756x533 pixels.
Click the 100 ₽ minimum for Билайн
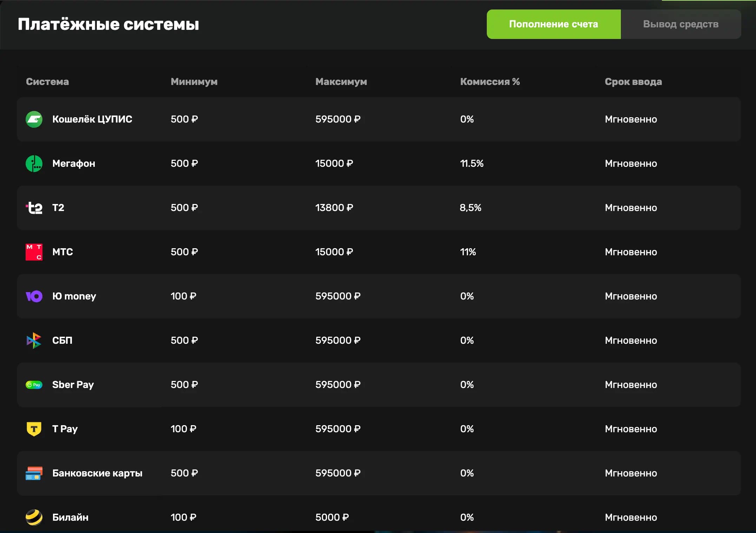tap(184, 518)
